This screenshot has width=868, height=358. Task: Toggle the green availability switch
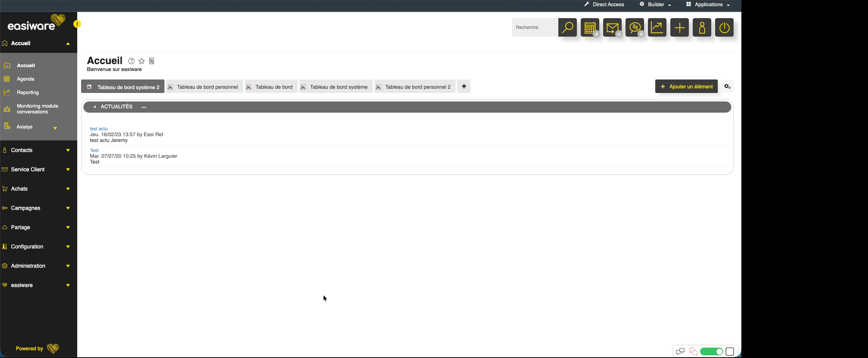click(711, 351)
